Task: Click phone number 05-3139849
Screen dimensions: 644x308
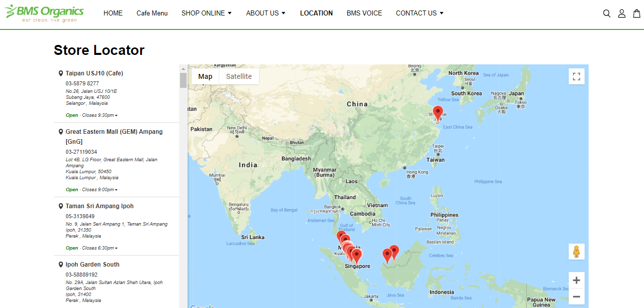Action: coord(80,216)
